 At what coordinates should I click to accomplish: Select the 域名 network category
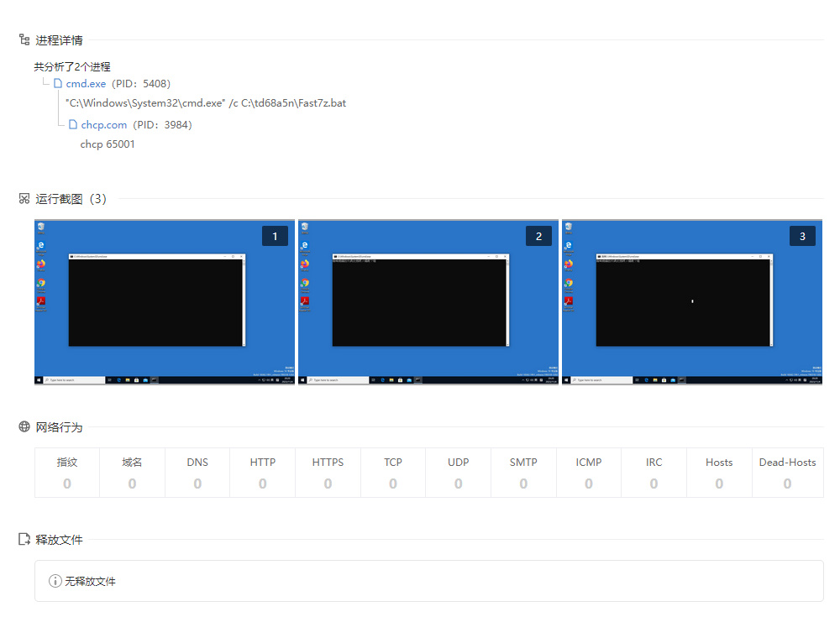coord(132,473)
